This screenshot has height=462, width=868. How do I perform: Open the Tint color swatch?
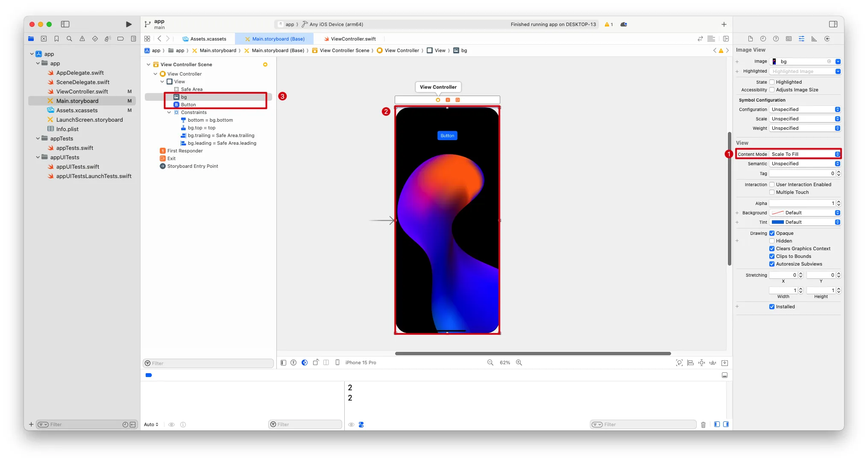778,222
